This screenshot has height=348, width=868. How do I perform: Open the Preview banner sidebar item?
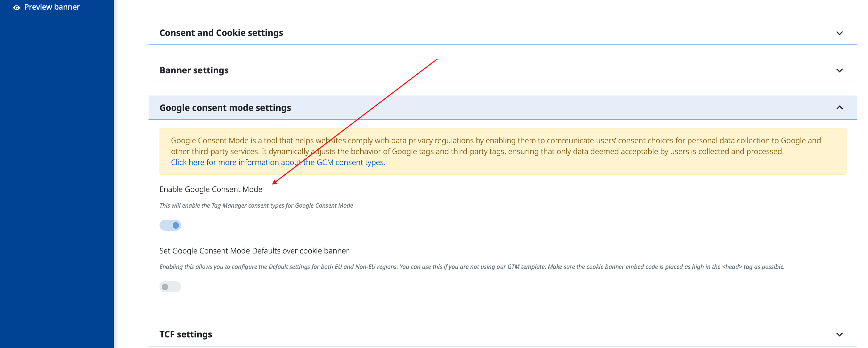[46, 7]
